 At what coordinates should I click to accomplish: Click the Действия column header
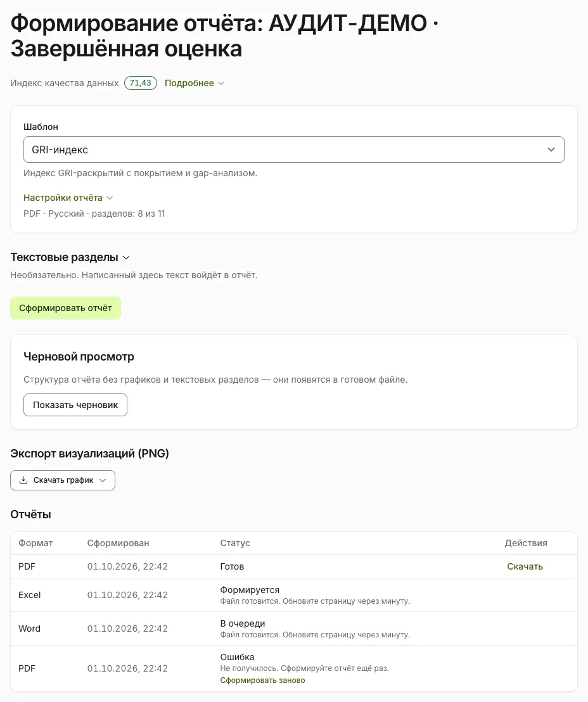tap(526, 543)
